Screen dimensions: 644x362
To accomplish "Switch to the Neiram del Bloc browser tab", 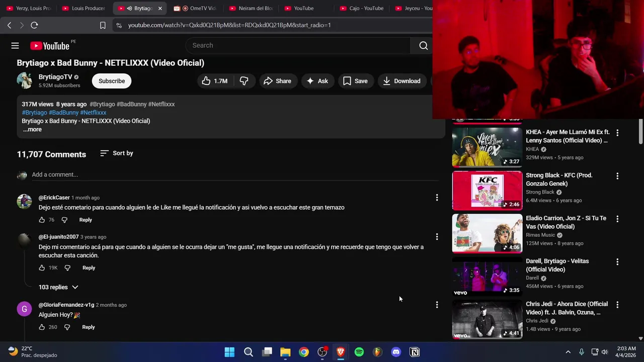I will tap(252, 8).
